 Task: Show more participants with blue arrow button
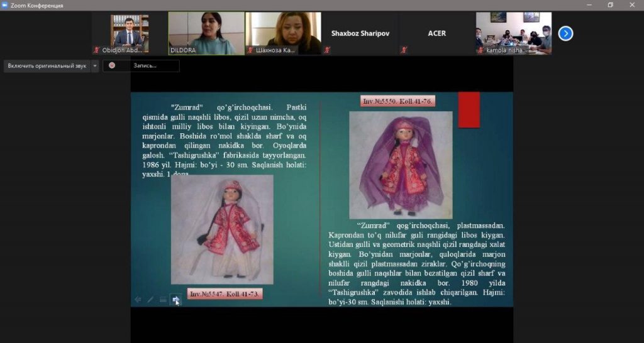565,33
